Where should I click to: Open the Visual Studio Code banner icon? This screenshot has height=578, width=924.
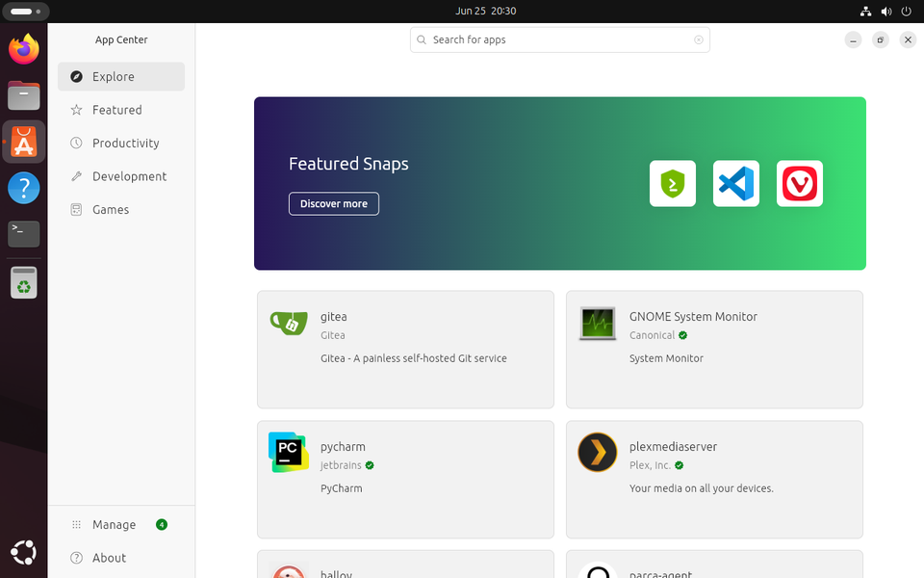click(736, 183)
